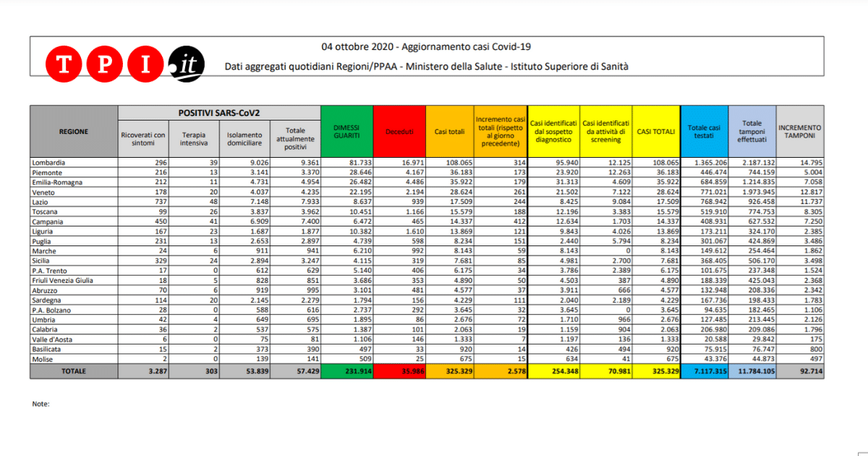Screen dimensions: 868x456
Task: Click the total deceased cell showing 35.986
Action: click(399, 371)
